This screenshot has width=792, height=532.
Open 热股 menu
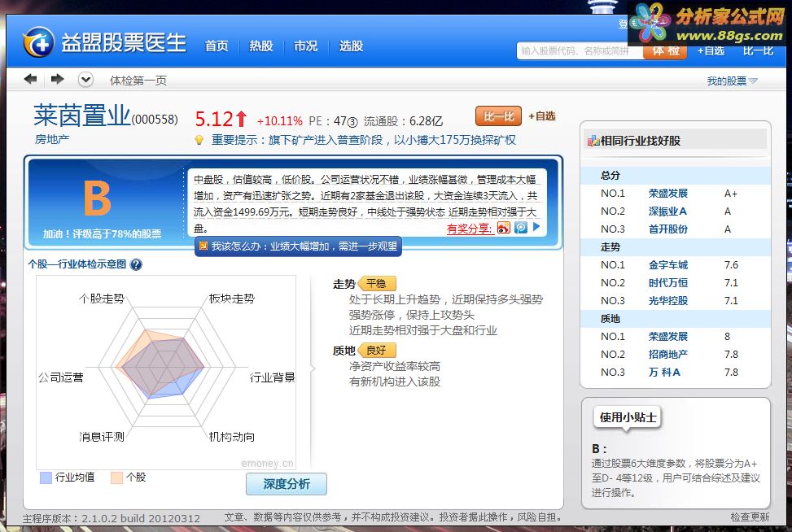(260, 46)
